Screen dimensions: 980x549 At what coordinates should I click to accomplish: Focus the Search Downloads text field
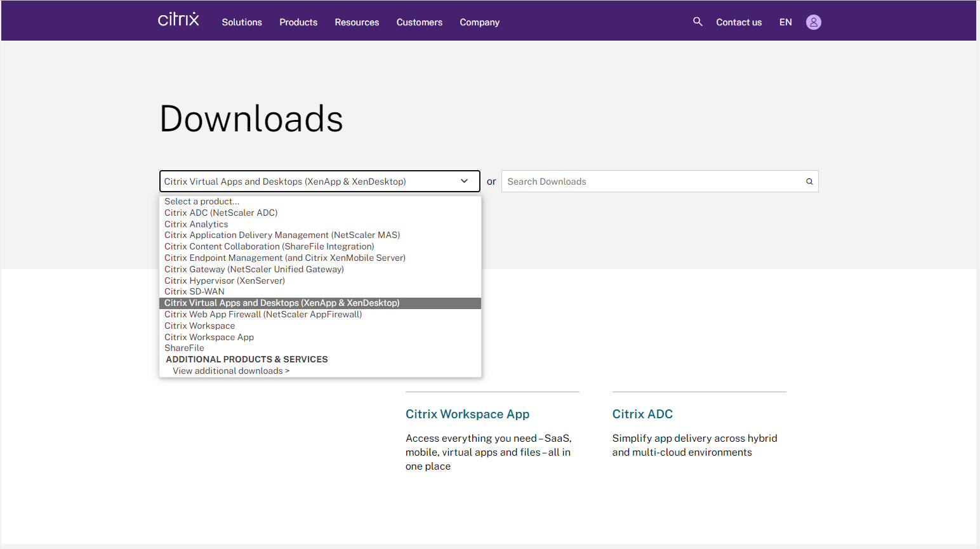point(651,182)
